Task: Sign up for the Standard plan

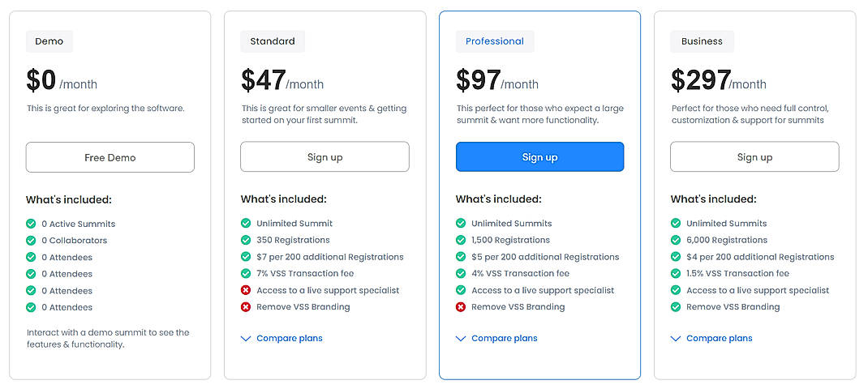Action: click(x=325, y=156)
